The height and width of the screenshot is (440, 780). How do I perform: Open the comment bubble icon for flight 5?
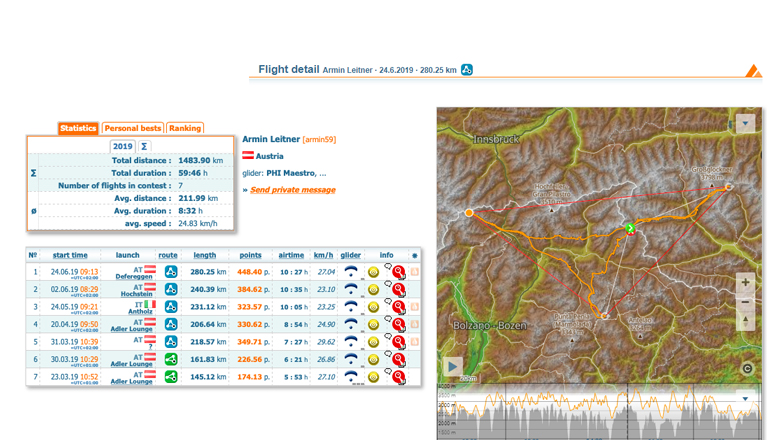pyautogui.click(x=388, y=337)
